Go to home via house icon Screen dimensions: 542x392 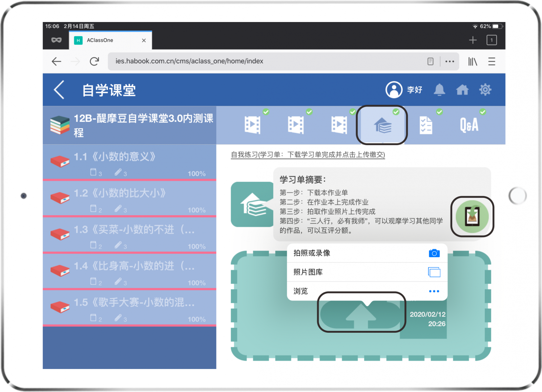[462, 90]
